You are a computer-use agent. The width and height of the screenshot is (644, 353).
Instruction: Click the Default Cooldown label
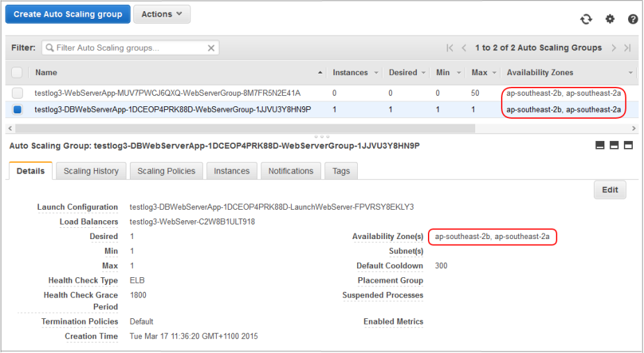tap(390, 266)
